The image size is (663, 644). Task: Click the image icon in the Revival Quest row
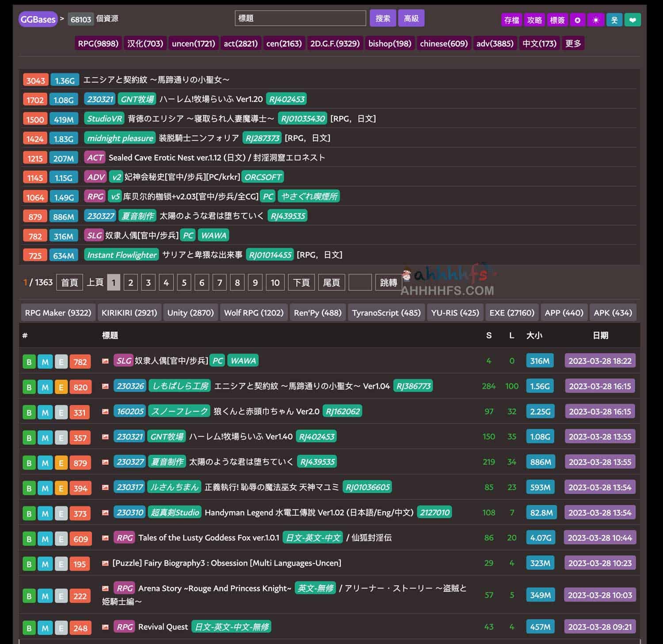coord(105,627)
